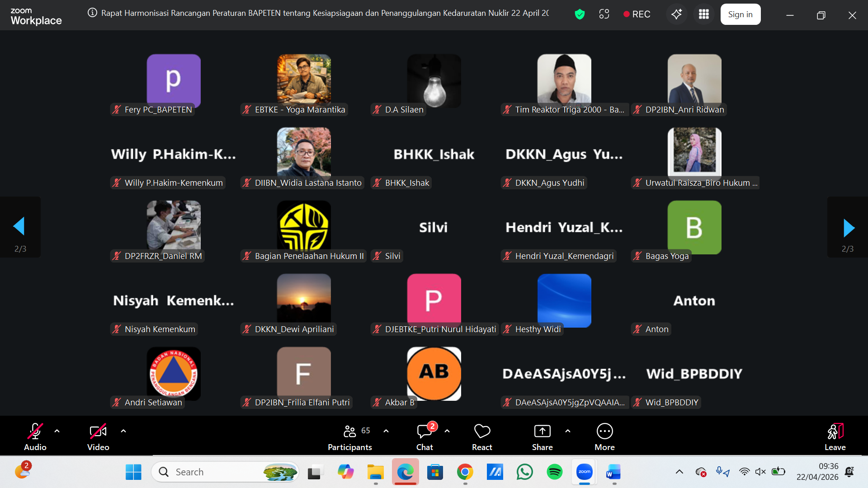Open the AI Companion sparkle icon

[676, 14]
